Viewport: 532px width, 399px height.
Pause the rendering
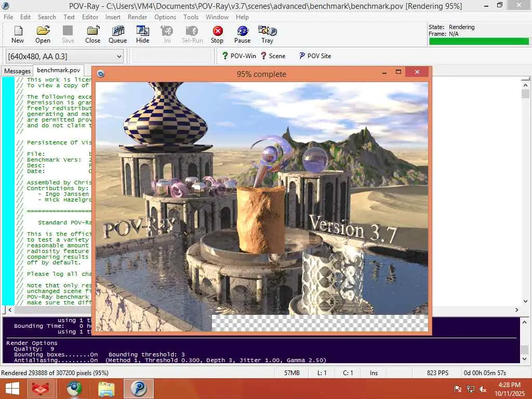coord(242,35)
